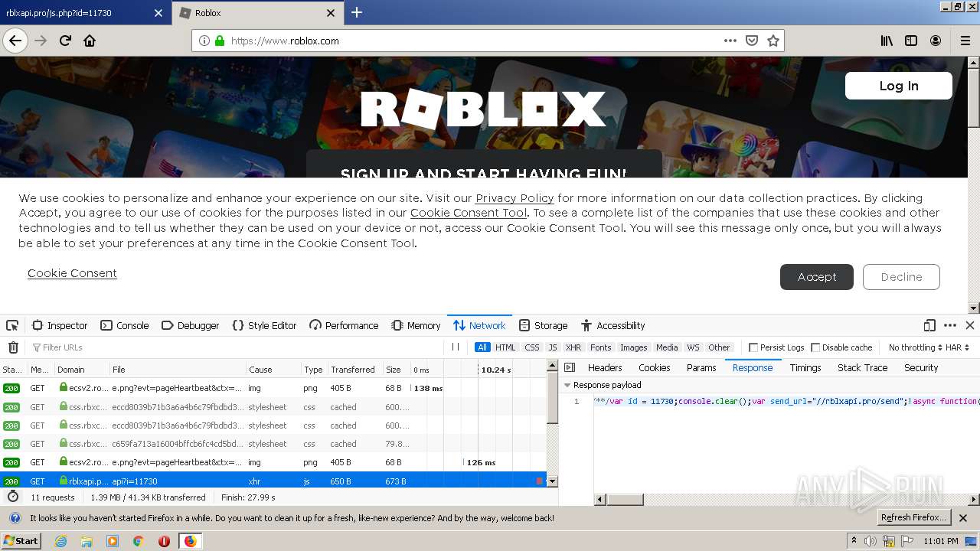Viewport: 980px width, 551px height.
Task: Open Internet Explorer from the taskbar
Action: tap(60, 541)
